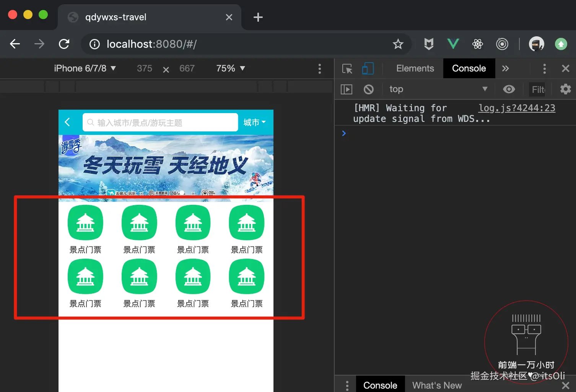
Task: Reload the page
Action: [64, 44]
